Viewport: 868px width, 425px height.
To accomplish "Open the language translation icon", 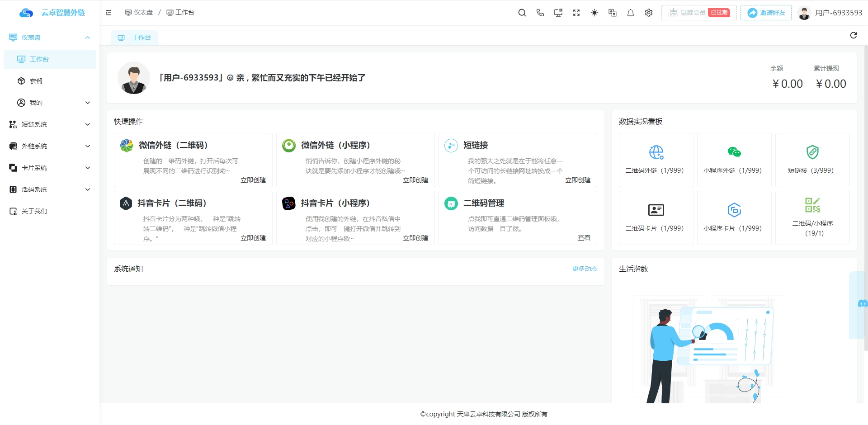I will (x=613, y=13).
